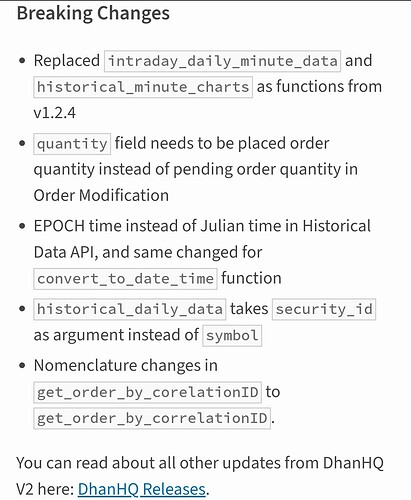
Task: Click the 'Nomenclature changes in' text
Action: [126, 366]
